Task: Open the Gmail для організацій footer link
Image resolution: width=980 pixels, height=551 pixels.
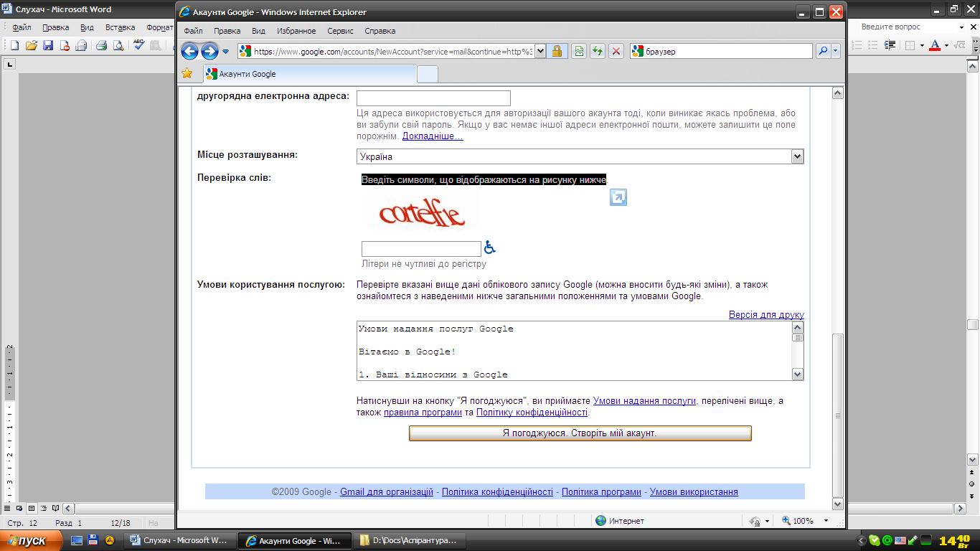Action: point(387,492)
